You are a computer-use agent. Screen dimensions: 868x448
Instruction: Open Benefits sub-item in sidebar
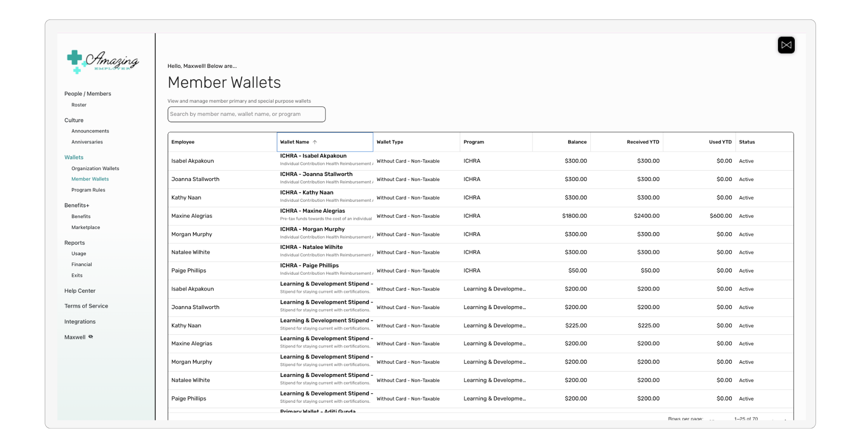coord(81,217)
